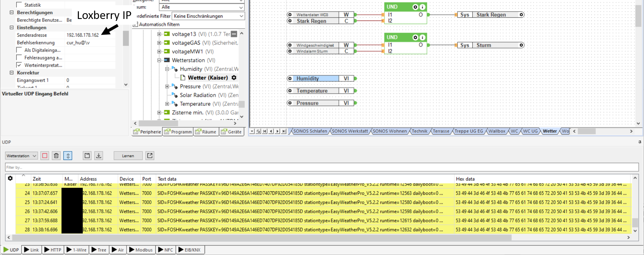644x255 pixels.
Task: Sort the table by Zeit column
Action: pos(47,179)
